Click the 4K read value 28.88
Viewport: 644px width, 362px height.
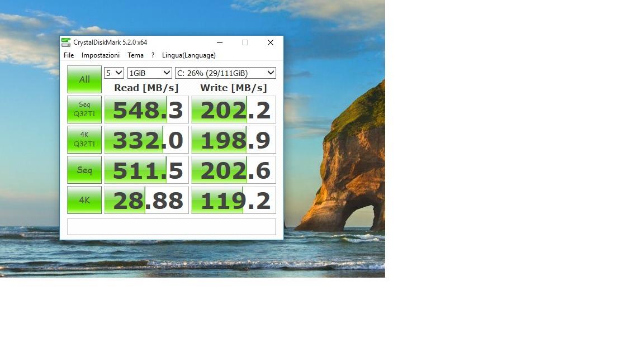[x=146, y=200]
